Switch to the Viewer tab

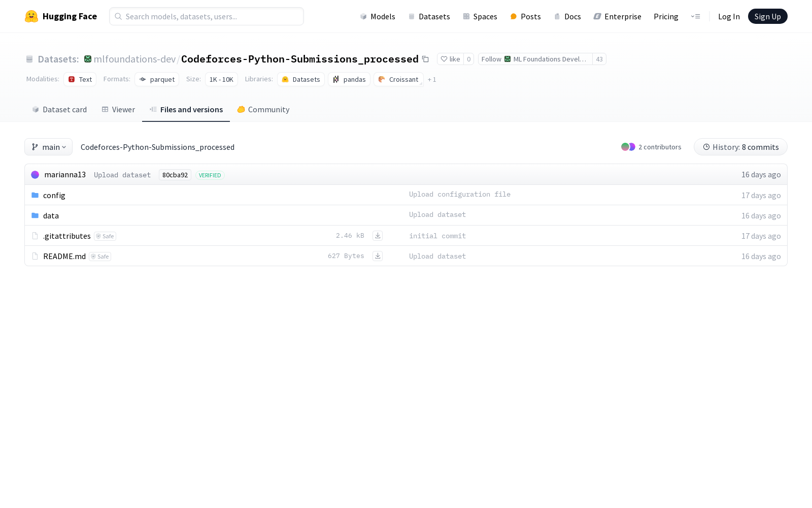click(118, 109)
